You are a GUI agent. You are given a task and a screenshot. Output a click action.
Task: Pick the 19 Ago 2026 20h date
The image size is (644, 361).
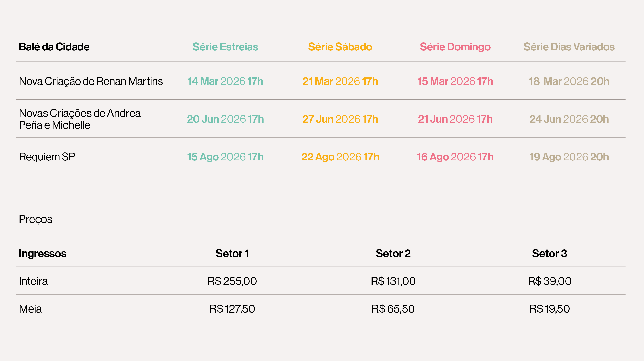click(569, 157)
